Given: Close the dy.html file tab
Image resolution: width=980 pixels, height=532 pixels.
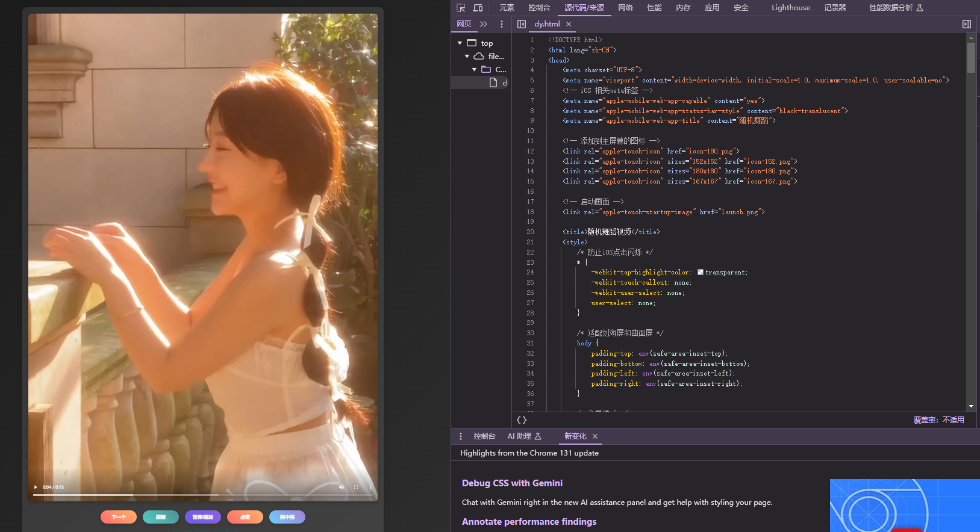Looking at the screenshot, I should (x=569, y=24).
